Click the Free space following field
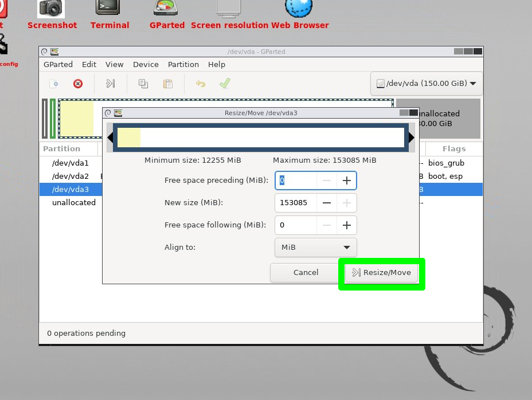The image size is (532, 400). tap(296, 225)
